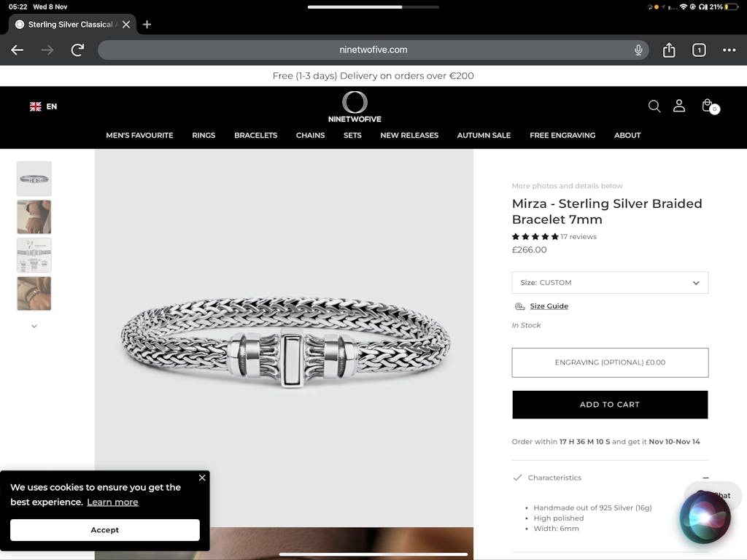Open the site search magnifier icon
747x560 pixels.
pos(654,106)
